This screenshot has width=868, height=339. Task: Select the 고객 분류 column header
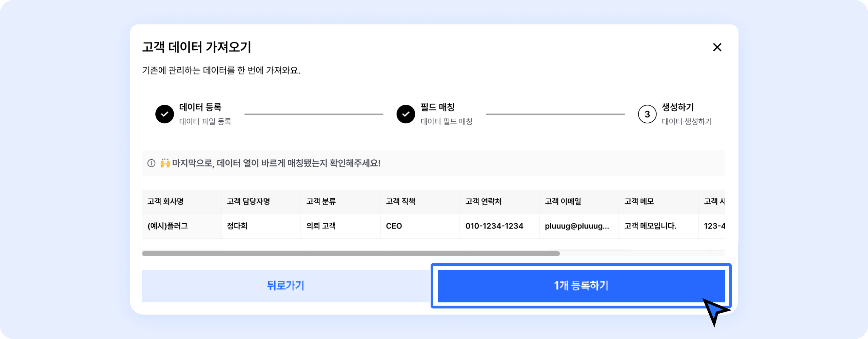pyautogui.click(x=321, y=201)
